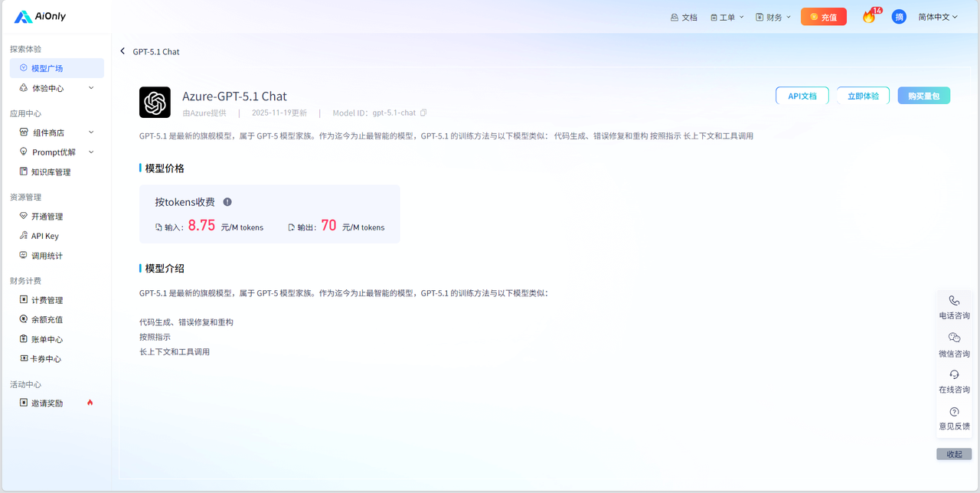Click the 意见反馈 feedback question icon
This screenshot has height=493, width=980.
tap(954, 412)
